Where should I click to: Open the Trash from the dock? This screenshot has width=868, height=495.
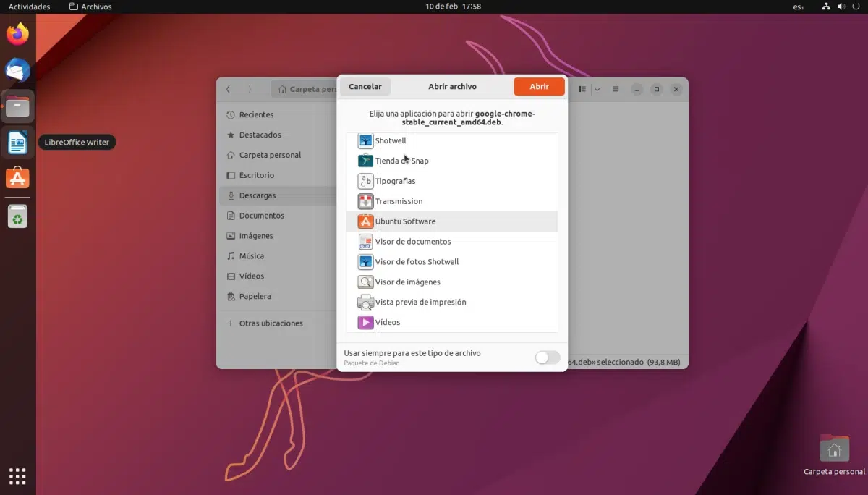17,216
